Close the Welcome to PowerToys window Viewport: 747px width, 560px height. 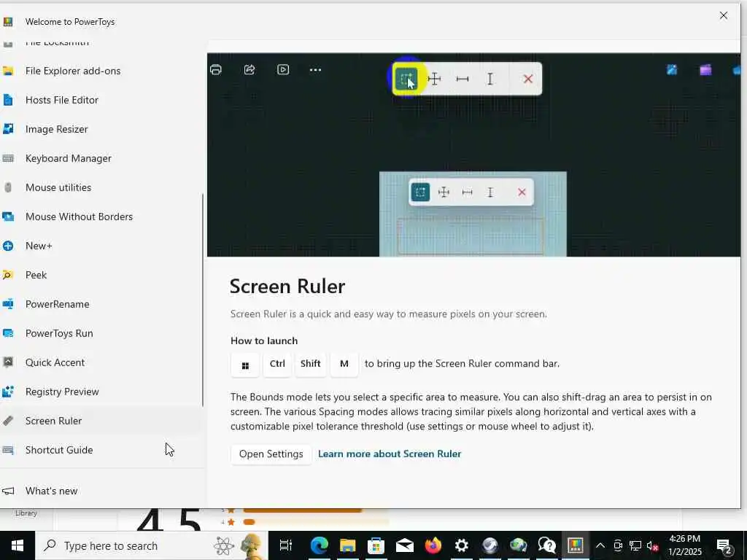[x=723, y=16]
